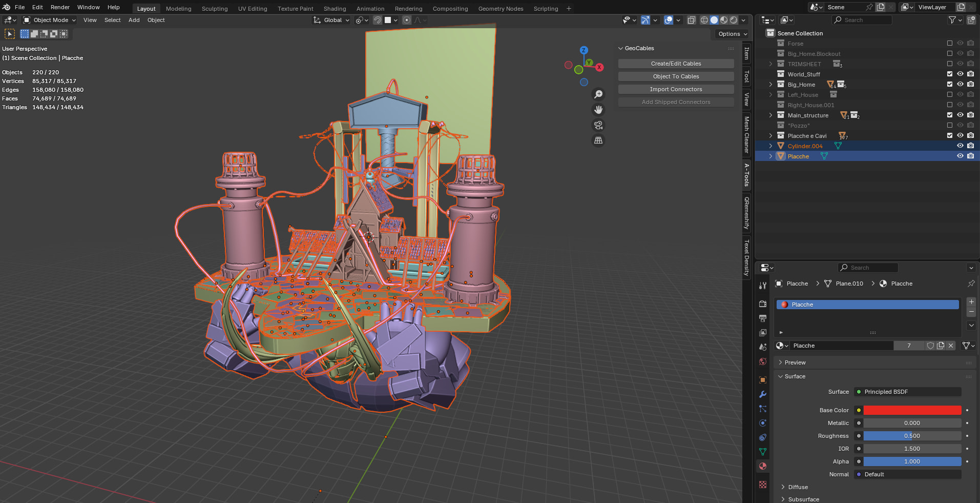Click the zoom magnifier icon in viewport
This screenshot has height=503, width=980.
(598, 94)
